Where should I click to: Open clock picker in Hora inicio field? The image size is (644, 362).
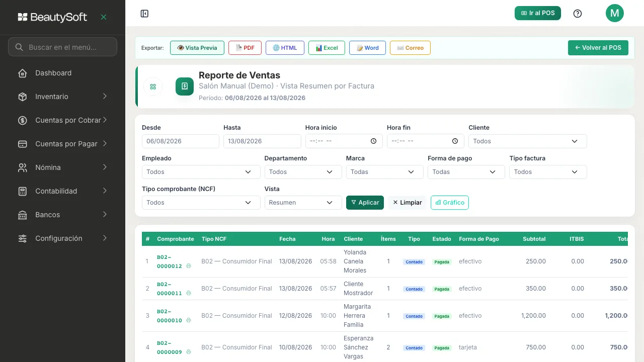[x=373, y=141]
